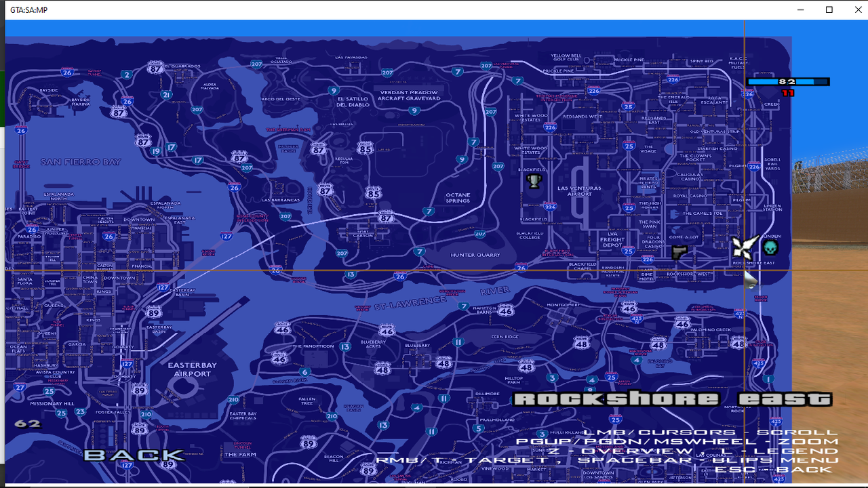
Task: Click the LAS BARRANCAS label
Action: 281,201
